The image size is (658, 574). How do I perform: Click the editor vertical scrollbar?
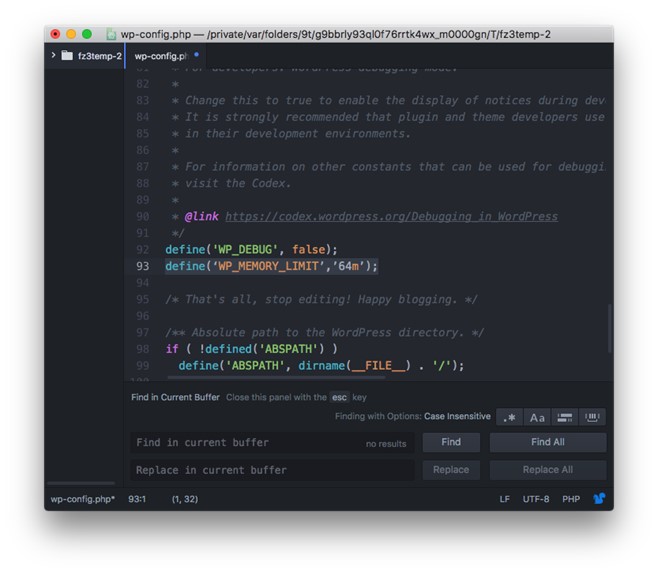pyautogui.click(x=608, y=330)
